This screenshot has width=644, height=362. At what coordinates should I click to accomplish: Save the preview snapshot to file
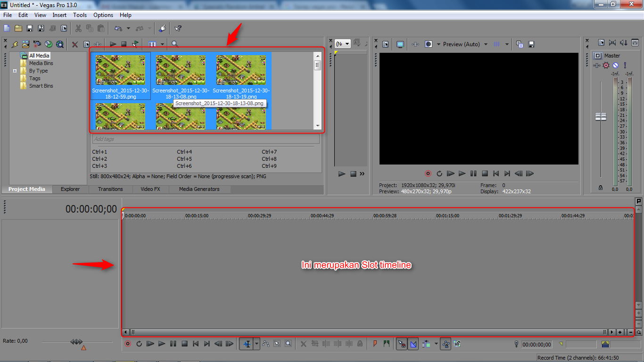pyautogui.click(x=531, y=44)
